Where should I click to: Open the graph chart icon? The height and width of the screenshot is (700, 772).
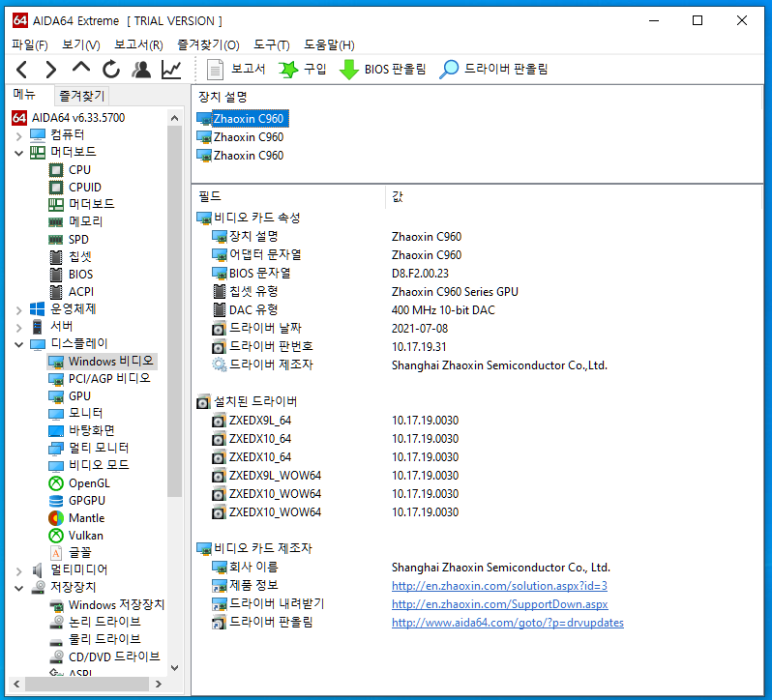171,70
